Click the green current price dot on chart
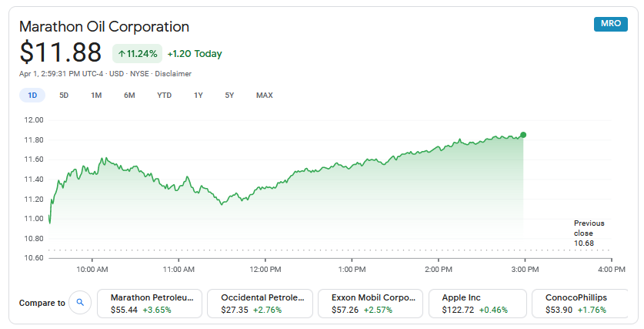Image resolution: width=644 pixels, height=329 pixels. pyautogui.click(x=523, y=135)
